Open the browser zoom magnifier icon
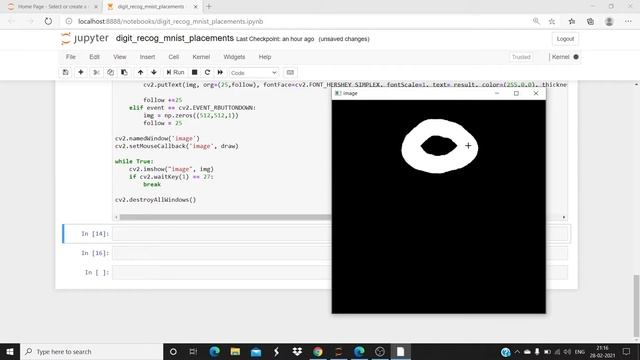This screenshot has height=360, width=640. (x=536, y=21)
